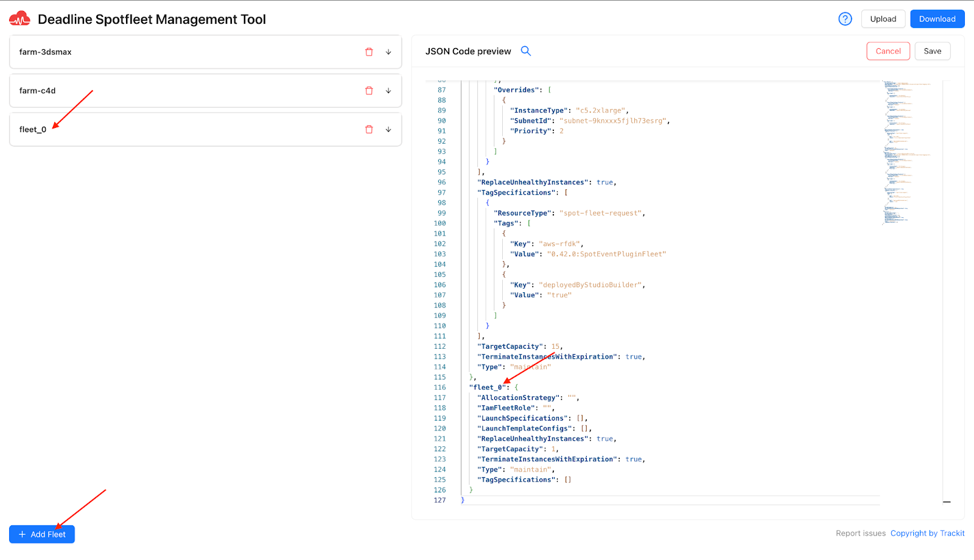Click the "aws-rfdk" key value
This screenshot has width=974, height=560.
pyautogui.click(x=559, y=243)
